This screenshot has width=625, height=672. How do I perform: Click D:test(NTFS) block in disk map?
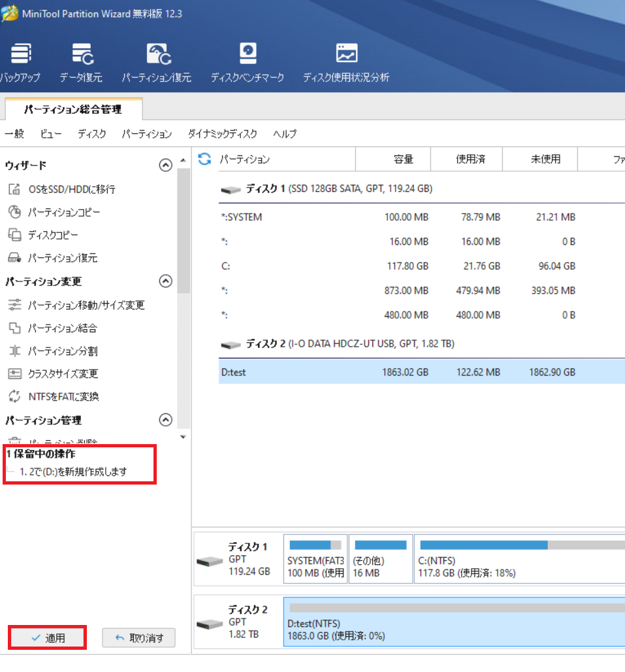click(455, 622)
